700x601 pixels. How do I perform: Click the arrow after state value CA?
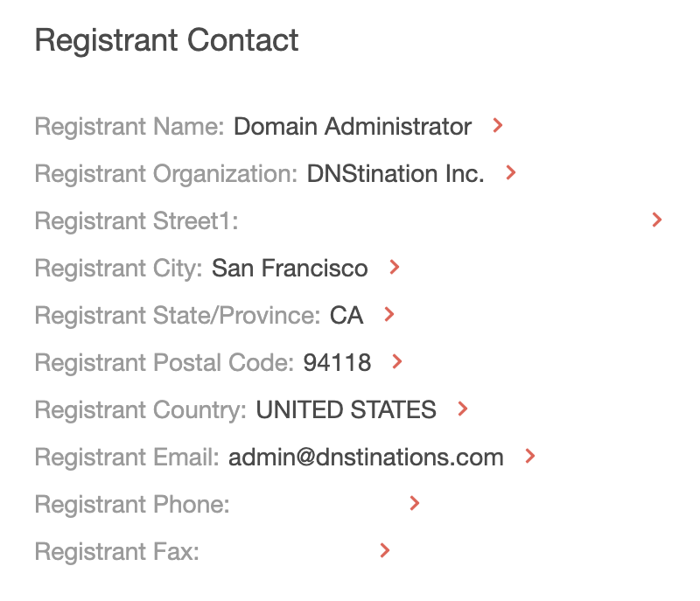389,315
